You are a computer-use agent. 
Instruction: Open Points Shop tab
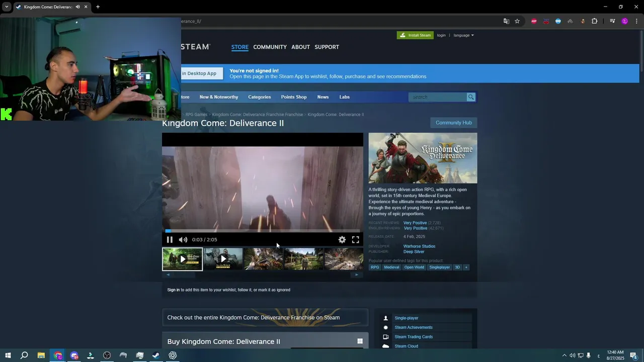pos(294,97)
